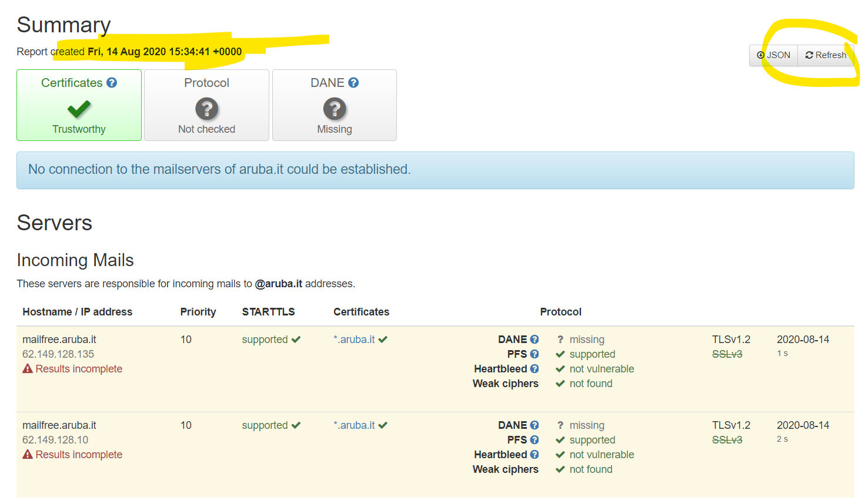Screen dimensions: 862x504
Task: Click the green Trustworthy checkmark icon
Action: (79, 109)
